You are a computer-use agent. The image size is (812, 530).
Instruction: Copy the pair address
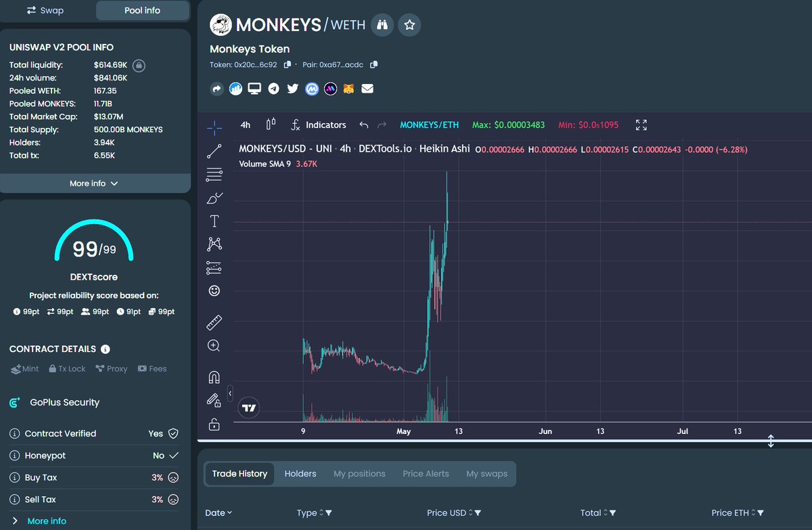pos(374,65)
